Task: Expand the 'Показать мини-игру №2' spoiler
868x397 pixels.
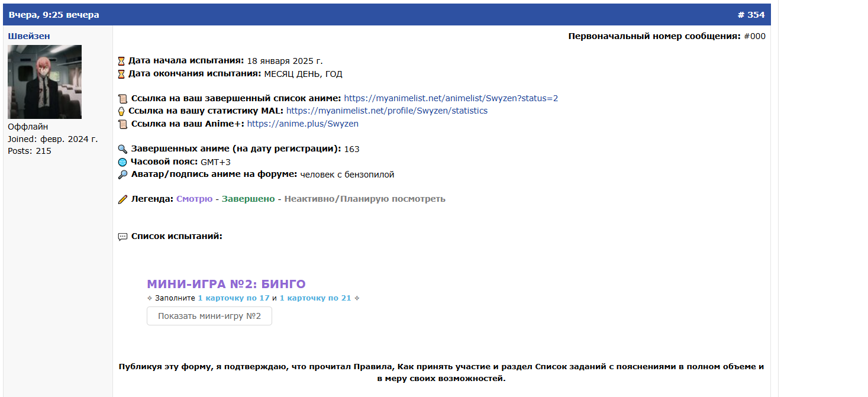Action: 209,316
